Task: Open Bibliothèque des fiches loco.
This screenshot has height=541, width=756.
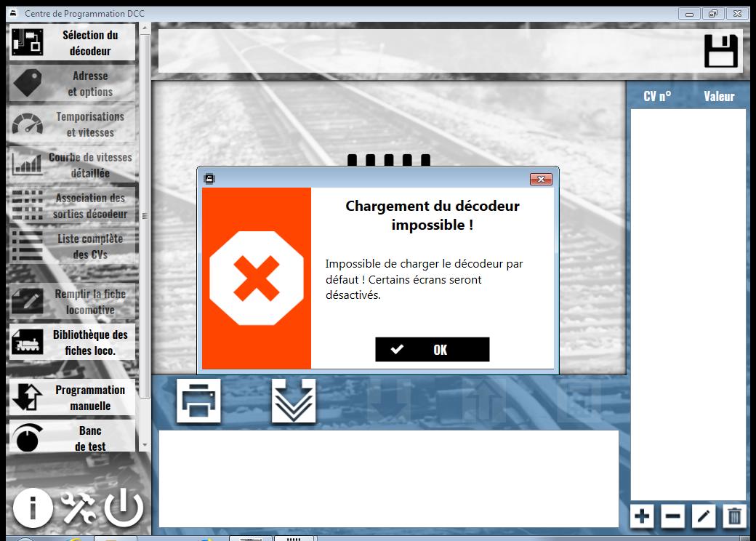Action: point(72,342)
